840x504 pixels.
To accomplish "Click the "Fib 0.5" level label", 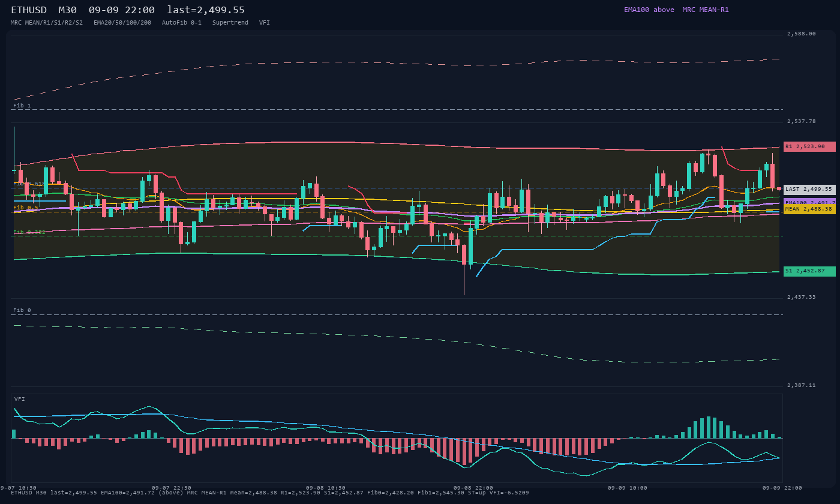I will click(26, 208).
